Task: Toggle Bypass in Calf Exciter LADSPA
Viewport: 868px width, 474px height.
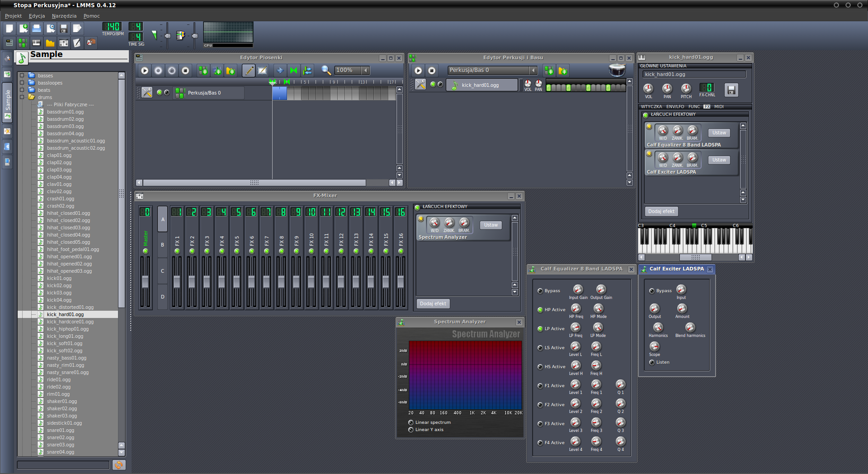Action: coord(652,291)
